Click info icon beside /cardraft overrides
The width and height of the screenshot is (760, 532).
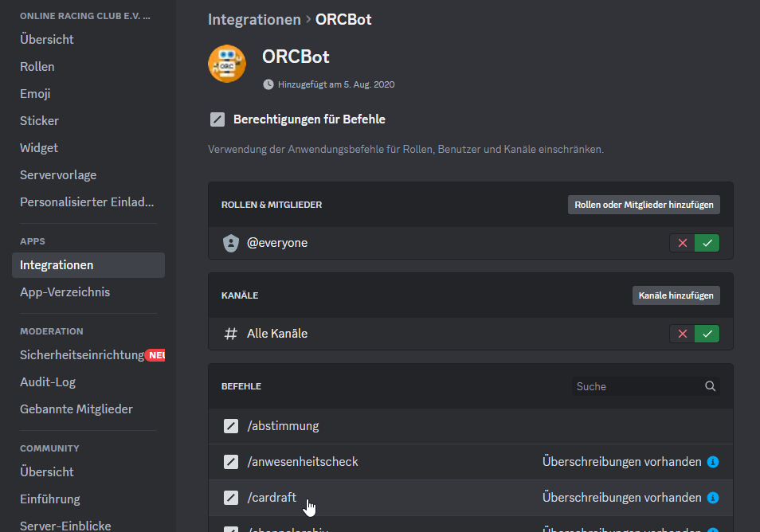coord(713,498)
